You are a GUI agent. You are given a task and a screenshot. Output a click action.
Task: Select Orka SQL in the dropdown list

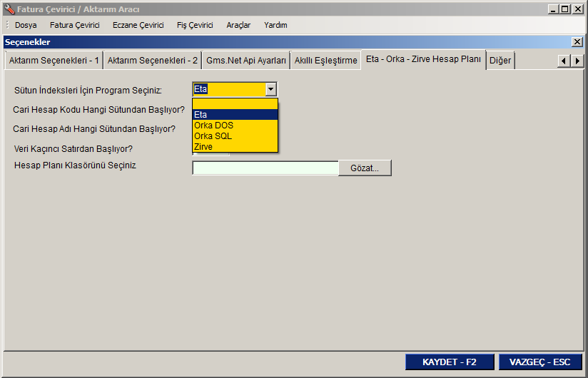(235, 136)
